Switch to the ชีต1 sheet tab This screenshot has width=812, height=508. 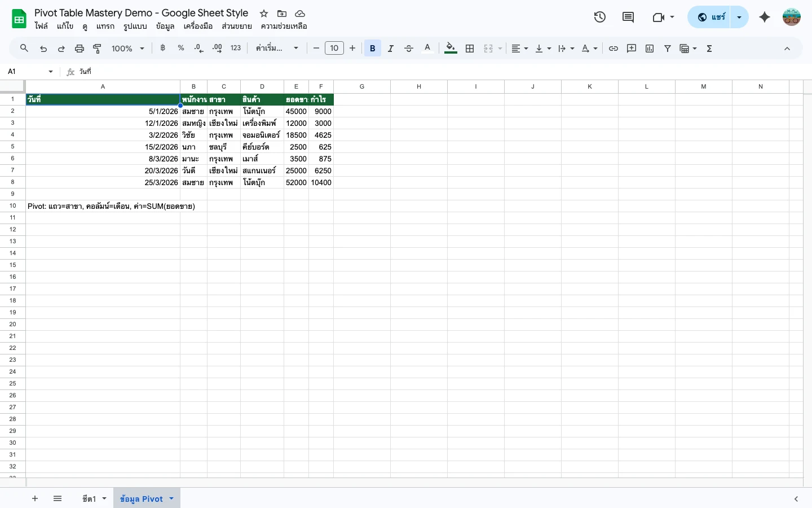click(x=88, y=499)
